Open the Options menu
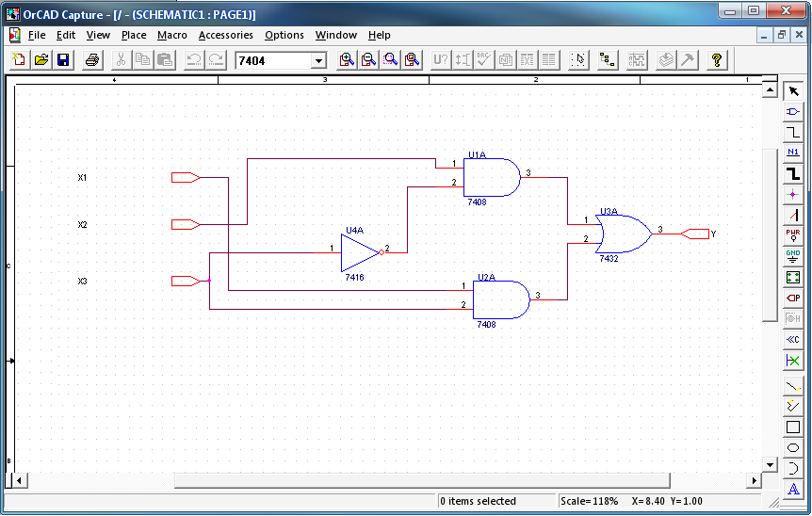This screenshot has width=812, height=516. (284, 35)
